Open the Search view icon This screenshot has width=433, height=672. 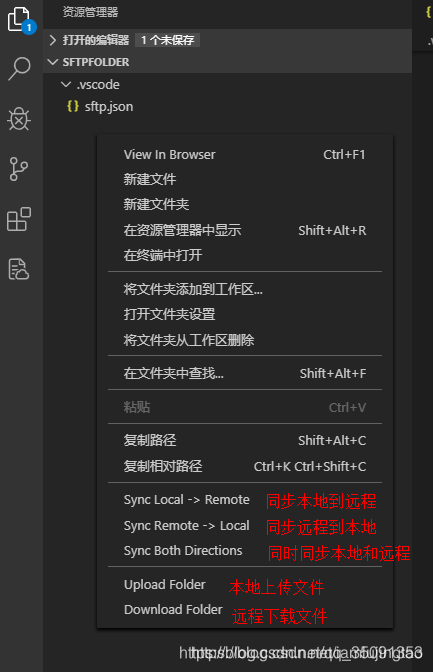pyautogui.click(x=19, y=69)
